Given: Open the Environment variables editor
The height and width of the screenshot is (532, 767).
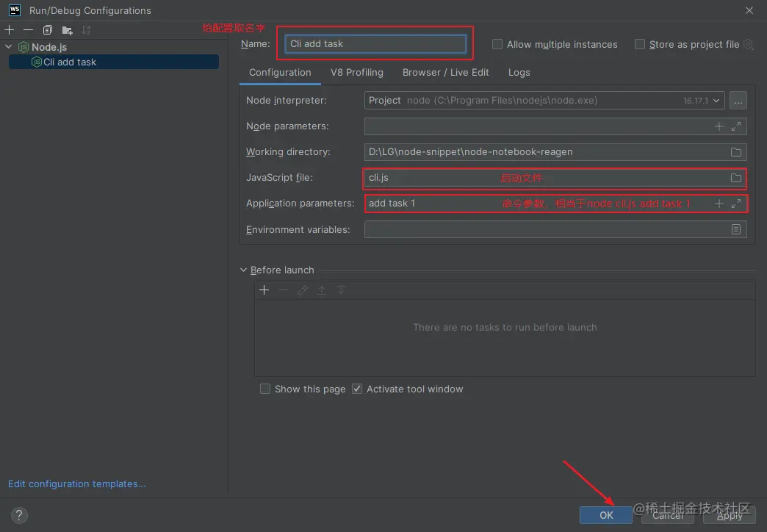Looking at the screenshot, I should (x=735, y=229).
